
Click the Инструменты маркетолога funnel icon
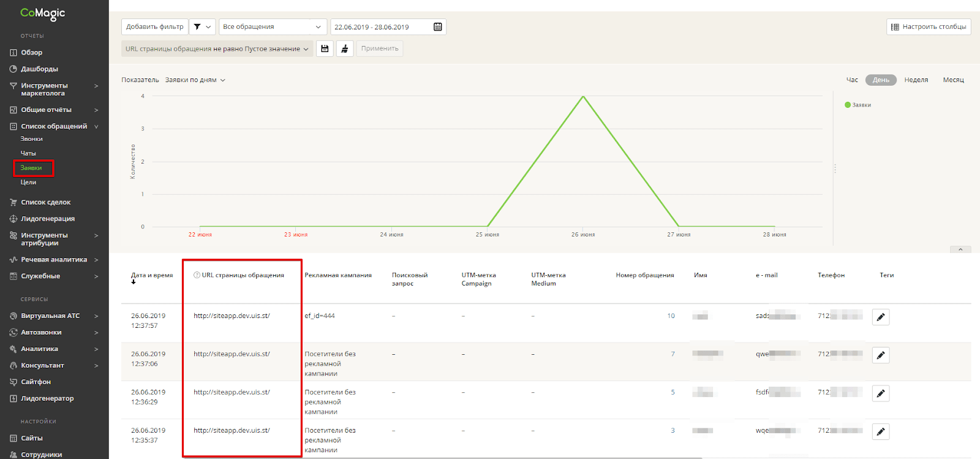pos(13,86)
